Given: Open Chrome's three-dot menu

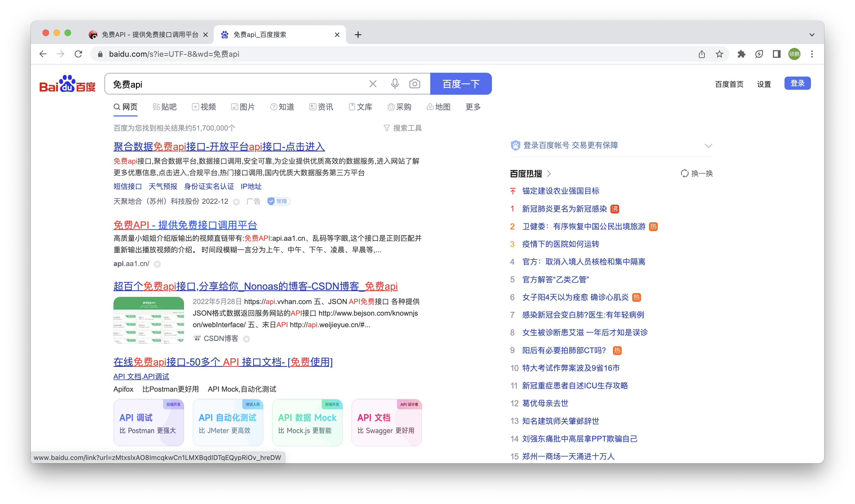Looking at the screenshot, I should click(x=812, y=54).
